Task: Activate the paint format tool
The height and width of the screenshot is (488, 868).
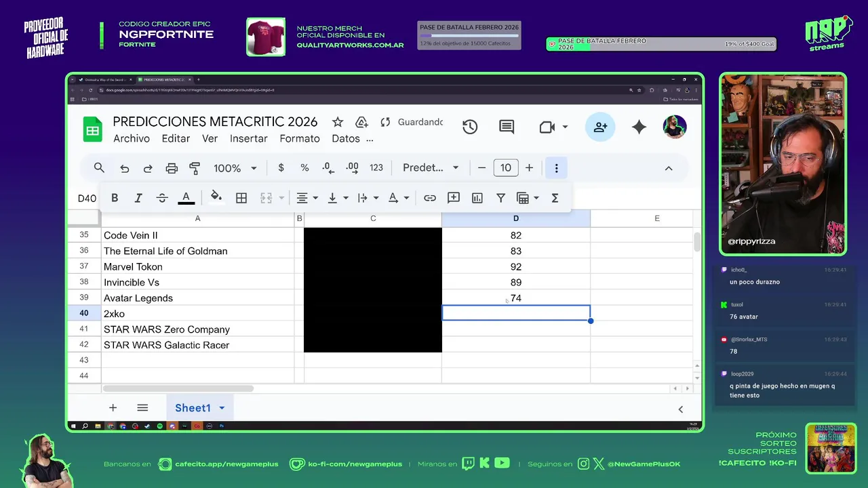Action: click(x=195, y=168)
